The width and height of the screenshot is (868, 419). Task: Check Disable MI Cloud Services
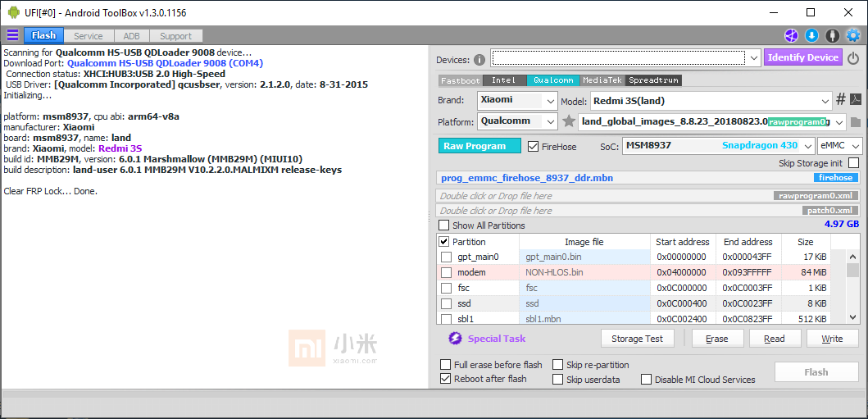pos(647,380)
